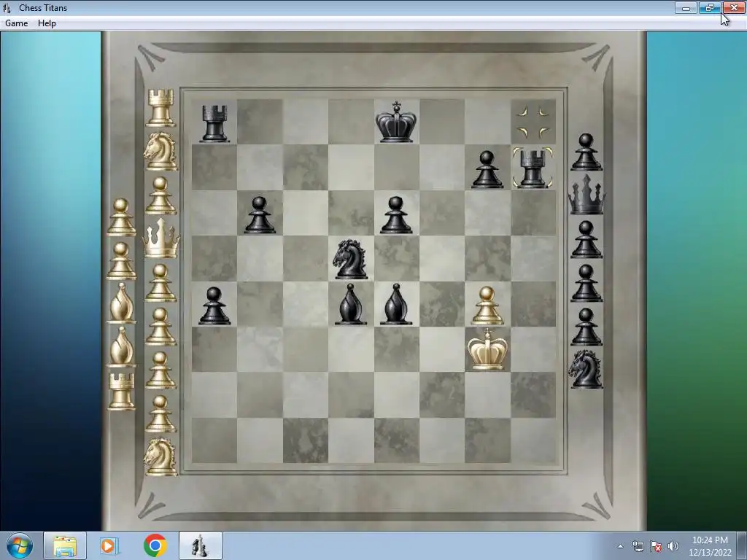Select the white pawn on g4
The image size is (747, 560).
click(x=487, y=306)
